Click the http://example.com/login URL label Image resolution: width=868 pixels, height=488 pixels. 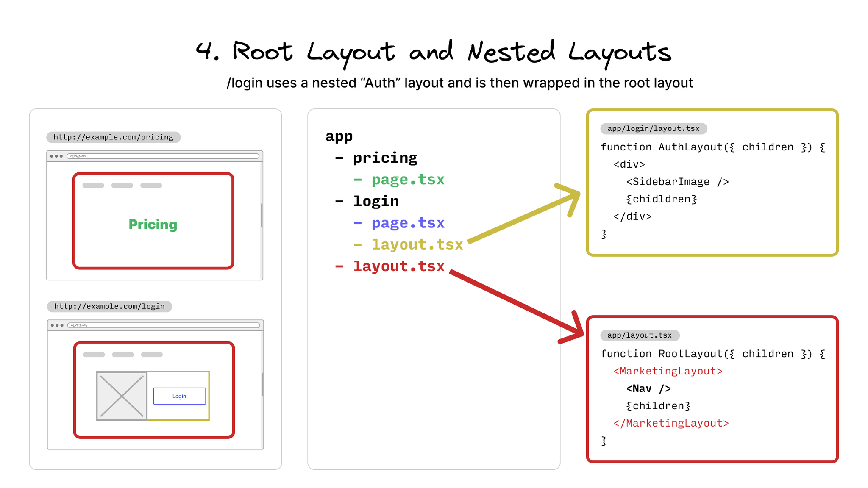109,306
